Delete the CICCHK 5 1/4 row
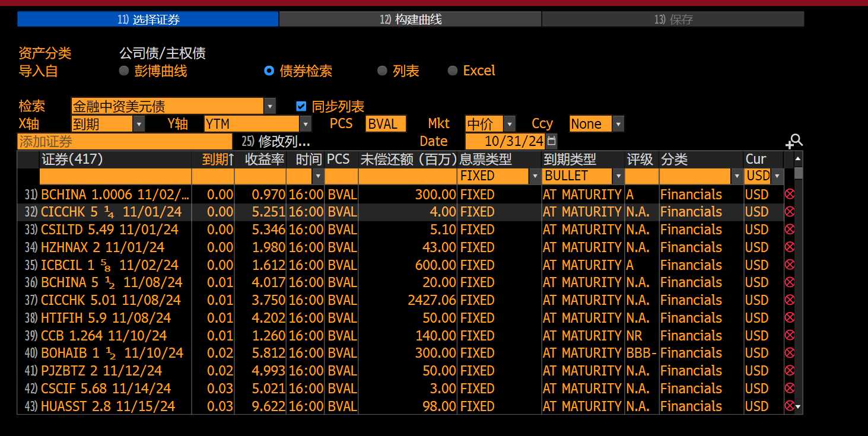Image resolution: width=868 pixels, height=436 pixels. click(789, 212)
